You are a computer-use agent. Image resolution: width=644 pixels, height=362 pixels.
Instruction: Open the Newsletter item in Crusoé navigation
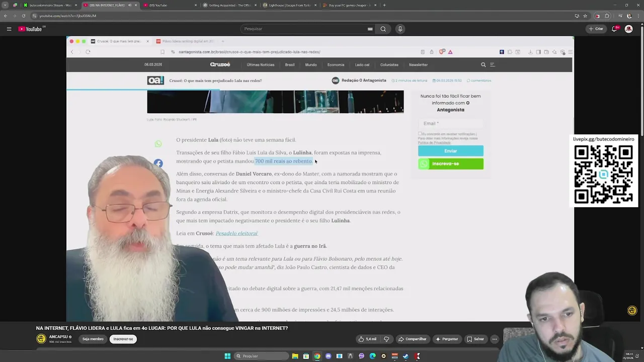tap(418, 65)
